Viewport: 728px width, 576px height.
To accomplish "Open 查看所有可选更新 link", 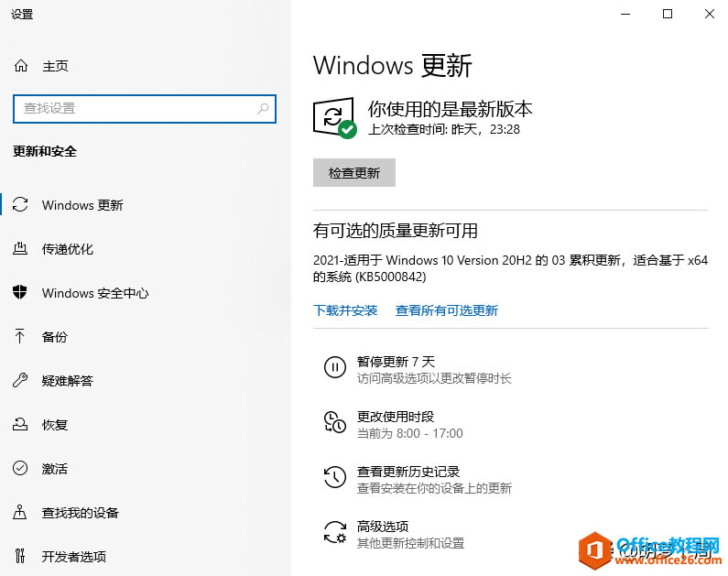I will [447, 310].
